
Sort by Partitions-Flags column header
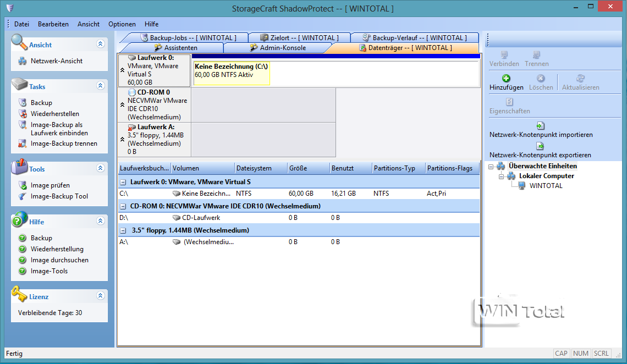click(452, 168)
